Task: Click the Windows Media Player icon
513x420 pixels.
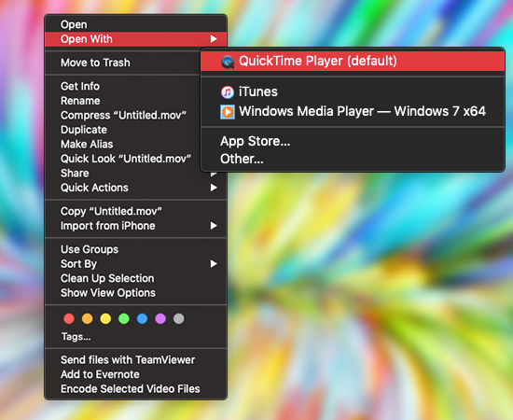Action: click(228, 112)
